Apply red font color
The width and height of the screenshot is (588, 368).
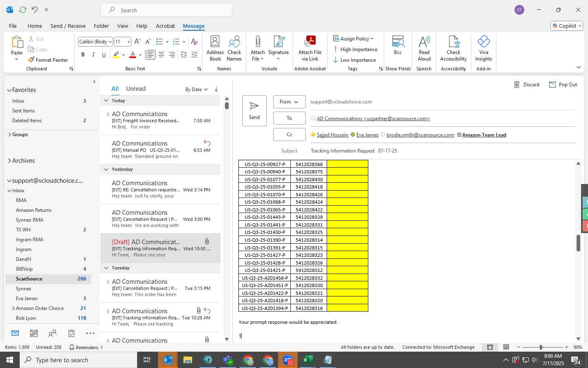[x=133, y=54]
